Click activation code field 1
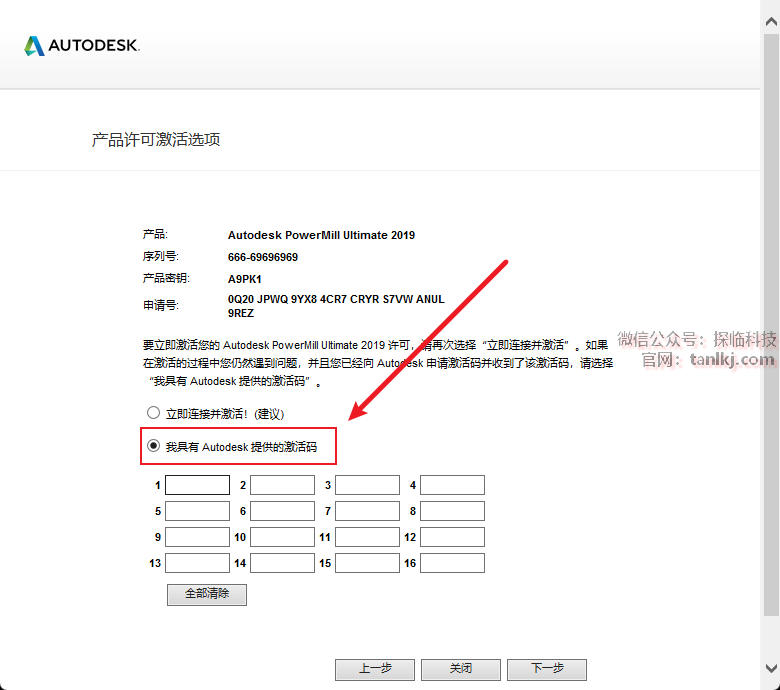780x690 pixels. [197, 485]
